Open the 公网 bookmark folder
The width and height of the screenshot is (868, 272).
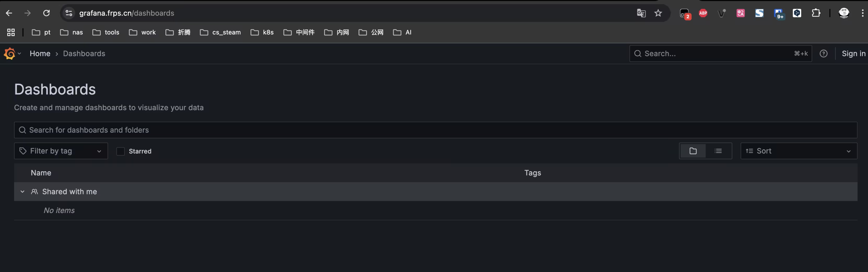(371, 32)
